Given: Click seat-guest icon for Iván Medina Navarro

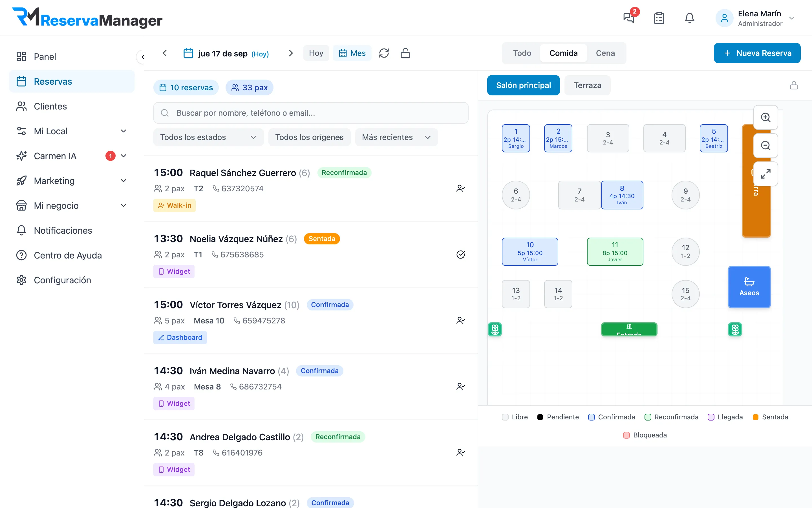Looking at the screenshot, I should (460, 387).
